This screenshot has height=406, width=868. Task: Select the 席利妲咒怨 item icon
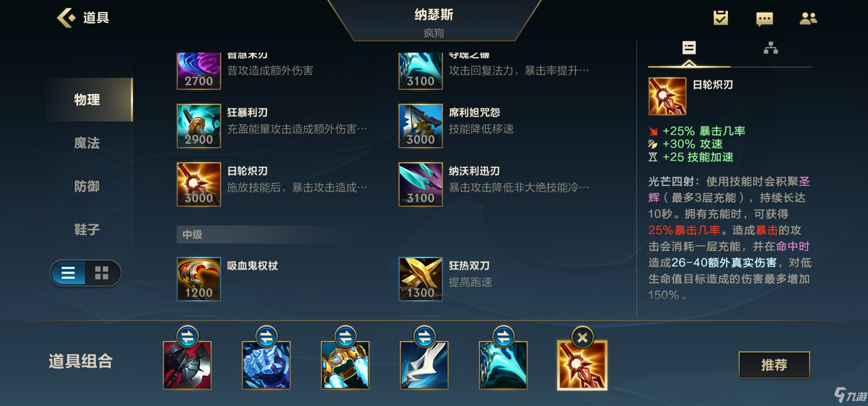click(x=420, y=126)
